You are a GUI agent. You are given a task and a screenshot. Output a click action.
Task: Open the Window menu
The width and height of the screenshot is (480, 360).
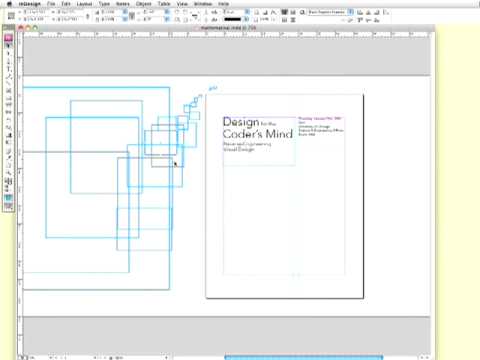click(x=203, y=4)
